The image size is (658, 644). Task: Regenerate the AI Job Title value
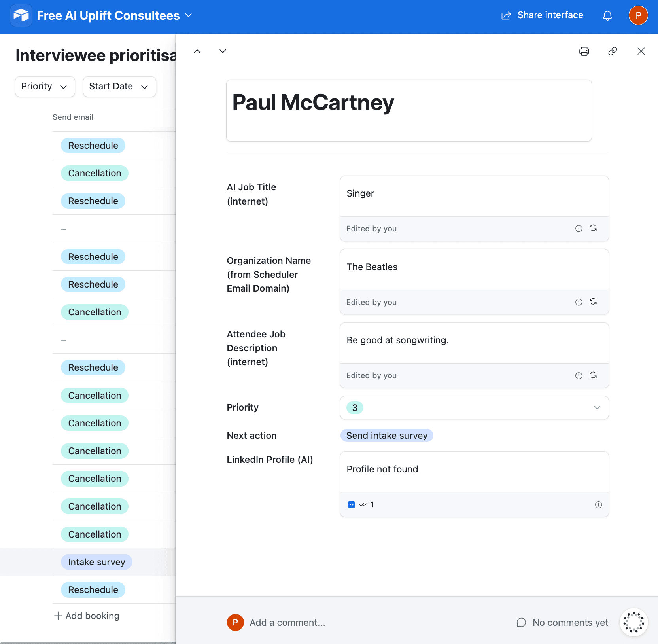[x=593, y=228]
